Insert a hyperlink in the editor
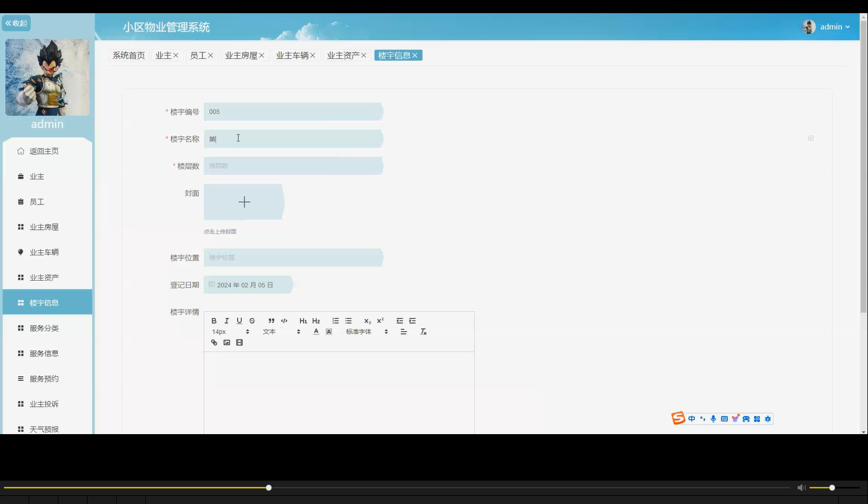Screen dimensions: 868x504 tap(214, 342)
